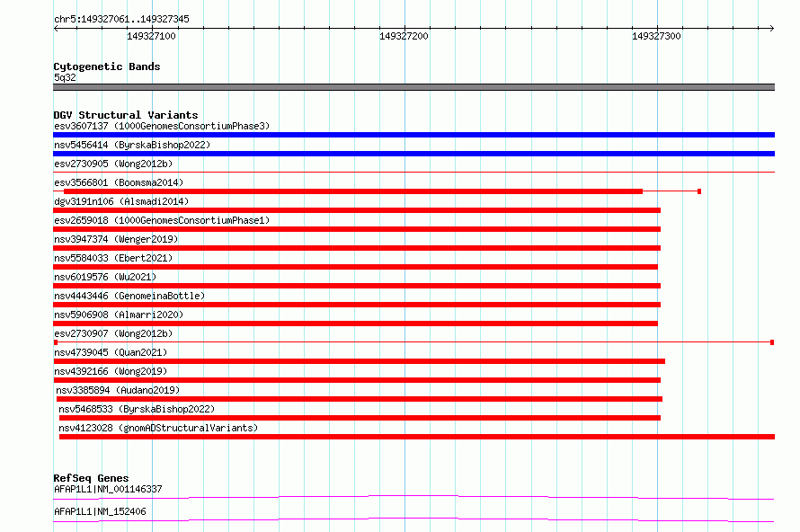Click the esv3607137 (1000GenomesConsortiumPhase3) variant label
Screen dimensions: 800x532
tap(162, 126)
